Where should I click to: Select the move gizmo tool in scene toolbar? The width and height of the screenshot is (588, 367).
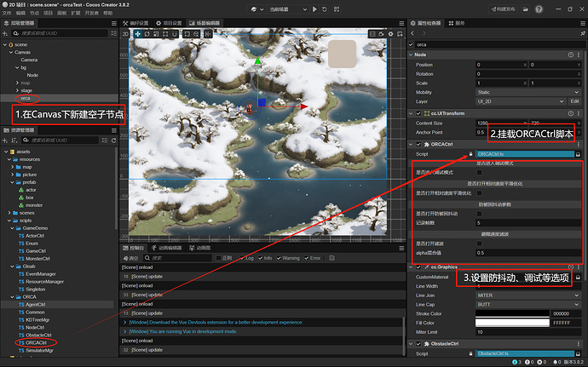pyautogui.click(x=137, y=34)
